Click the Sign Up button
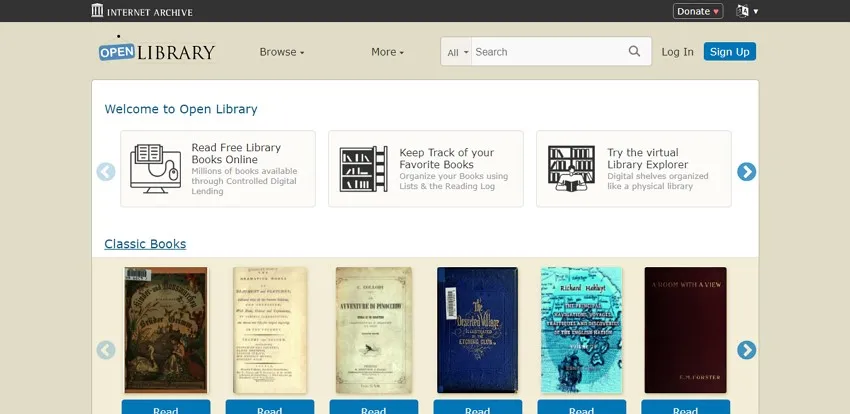This screenshot has height=414, width=850. click(730, 51)
